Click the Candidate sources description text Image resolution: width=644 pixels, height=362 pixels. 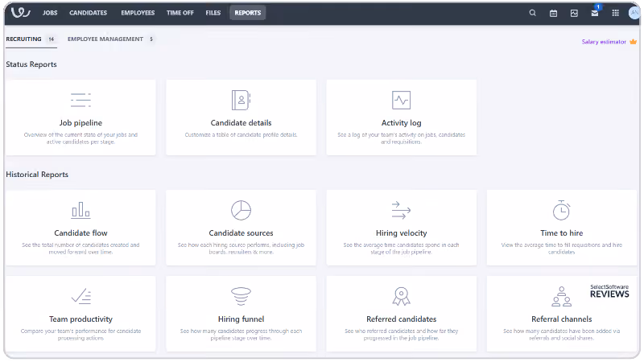pos(241,249)
